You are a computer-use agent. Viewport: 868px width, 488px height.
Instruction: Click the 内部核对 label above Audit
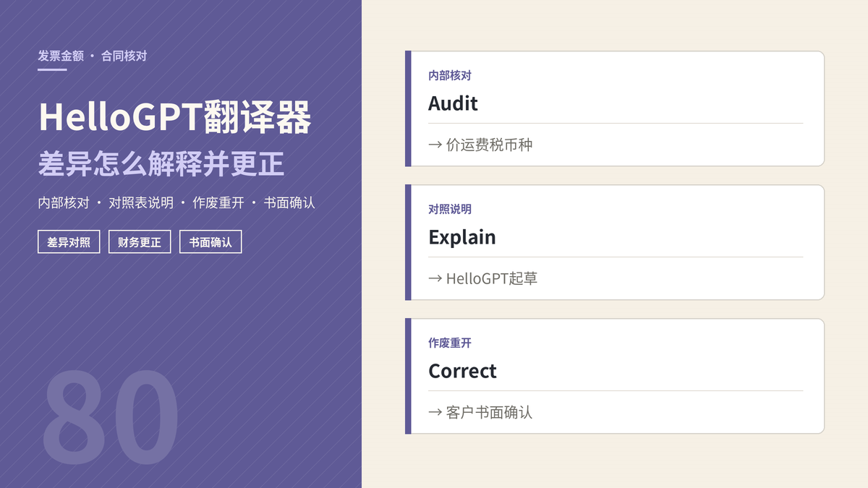[450, 75]
